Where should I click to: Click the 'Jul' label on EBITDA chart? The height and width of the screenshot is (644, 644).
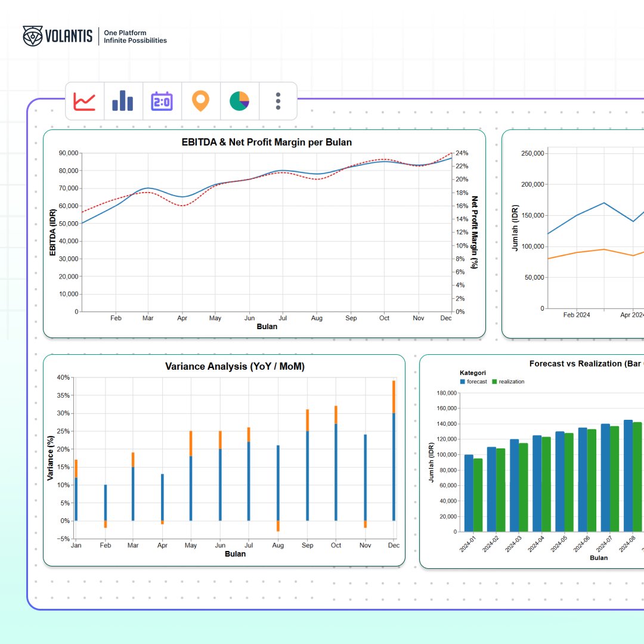[283, 318]
